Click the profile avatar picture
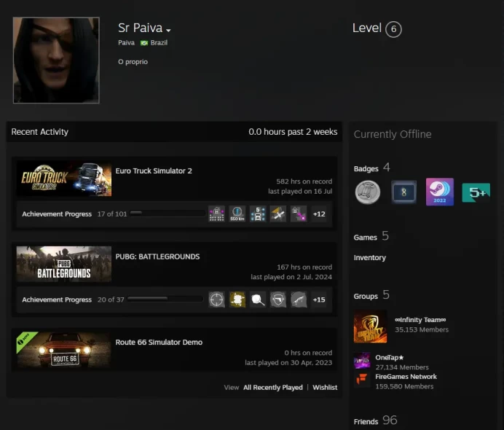504x430 pixels. click(x=56, y=60)
